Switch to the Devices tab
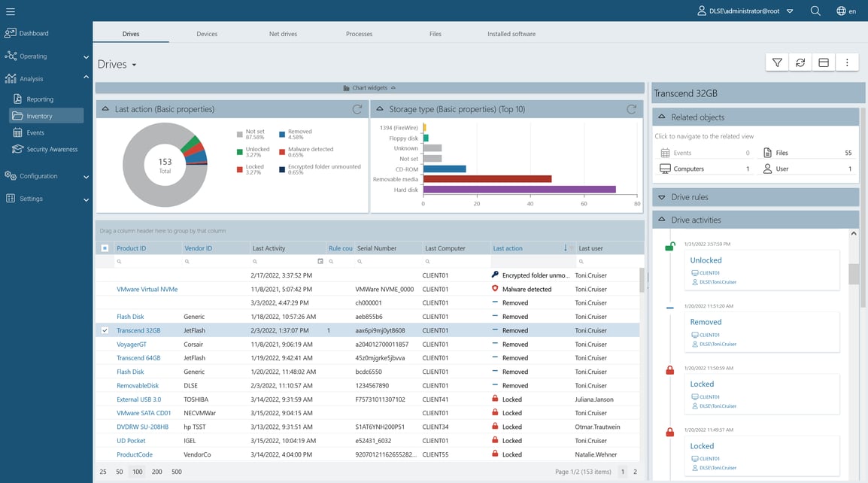Image resolution: width=868 pixels, height=483 pixels. (206, 33)
